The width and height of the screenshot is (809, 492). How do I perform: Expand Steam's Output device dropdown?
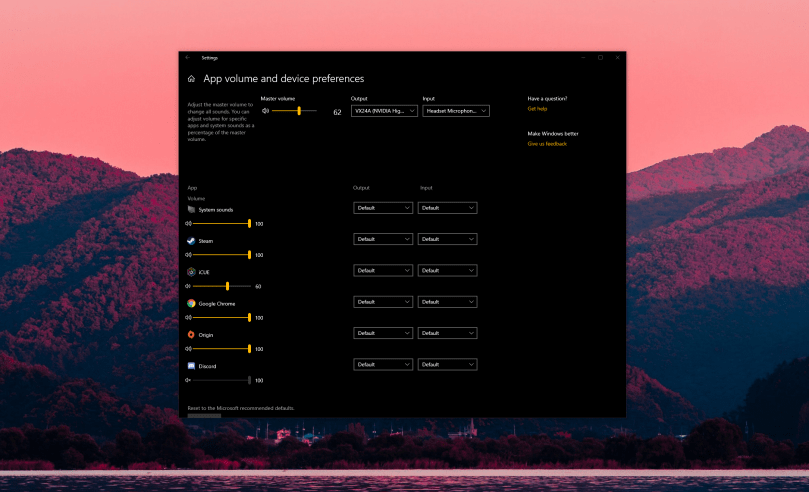(x=383, y=239)
